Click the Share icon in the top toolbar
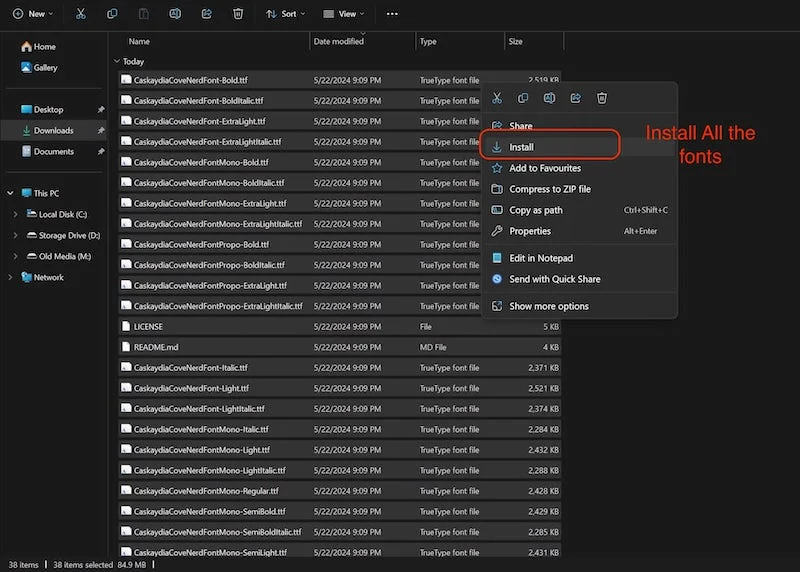Image resolution: width=800 pixels, height=572 pixels. coord(207,14)
